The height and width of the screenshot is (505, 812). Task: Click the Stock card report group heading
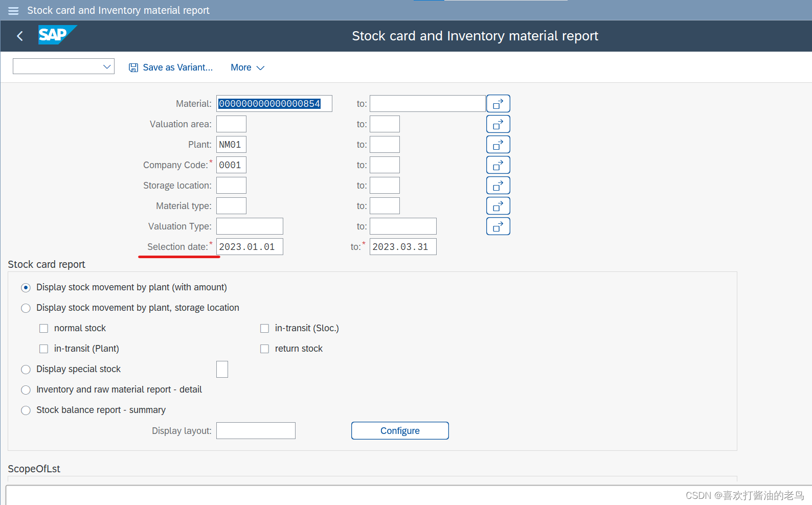point(47,264)
